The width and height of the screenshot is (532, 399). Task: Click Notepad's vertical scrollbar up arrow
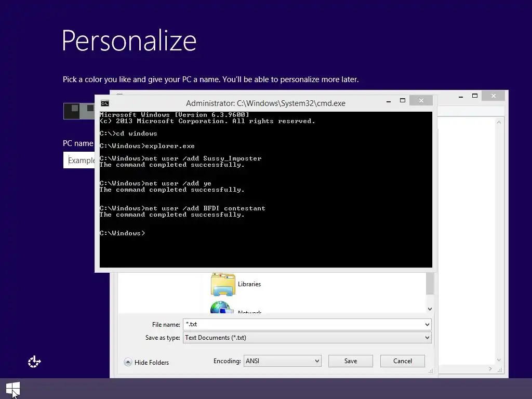499,122
